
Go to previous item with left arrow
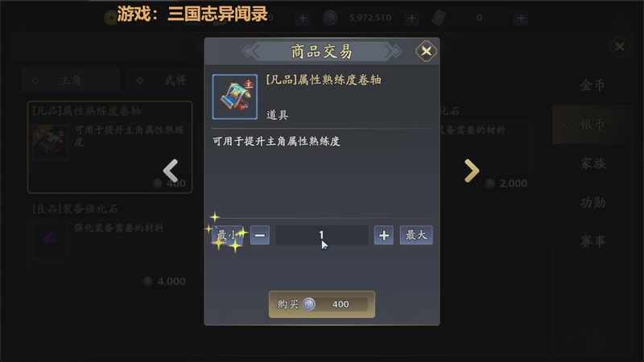click(171, 171)
